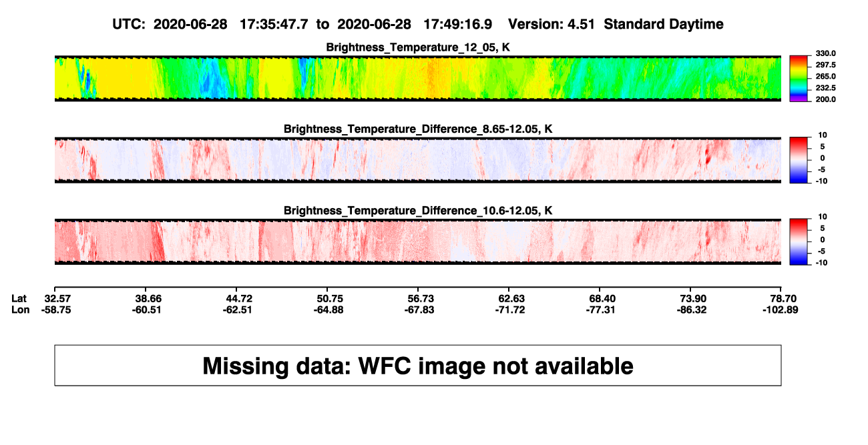Click the Missing data WFC message box
The image size is (868, 445).
click(x=418, y=366)
